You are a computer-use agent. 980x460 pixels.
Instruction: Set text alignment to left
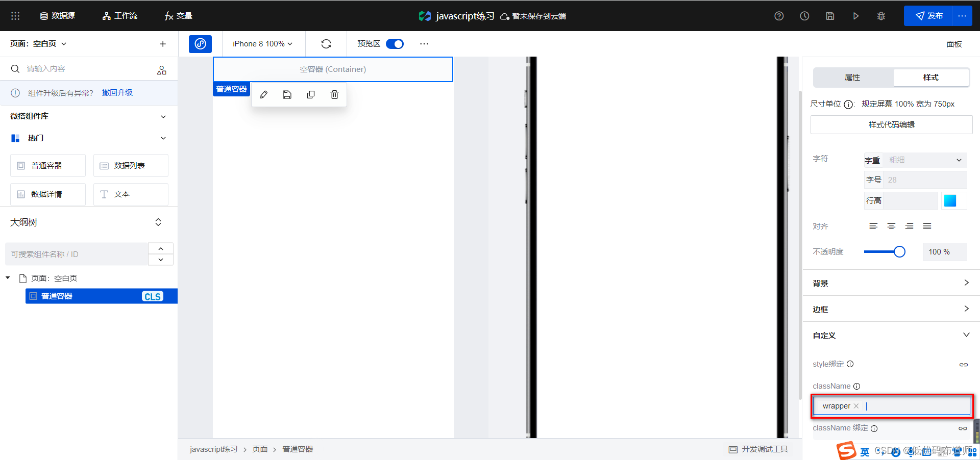coord(873,226)
